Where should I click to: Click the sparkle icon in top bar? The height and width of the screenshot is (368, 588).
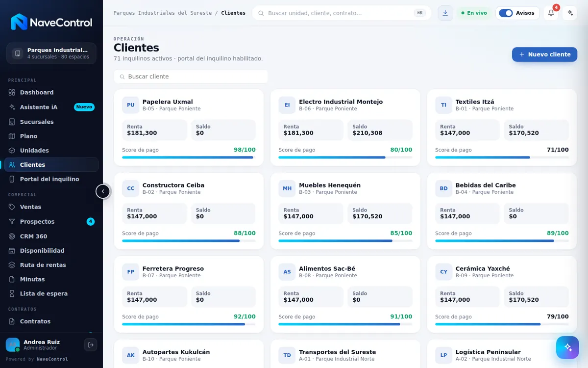tap(569, 13)
